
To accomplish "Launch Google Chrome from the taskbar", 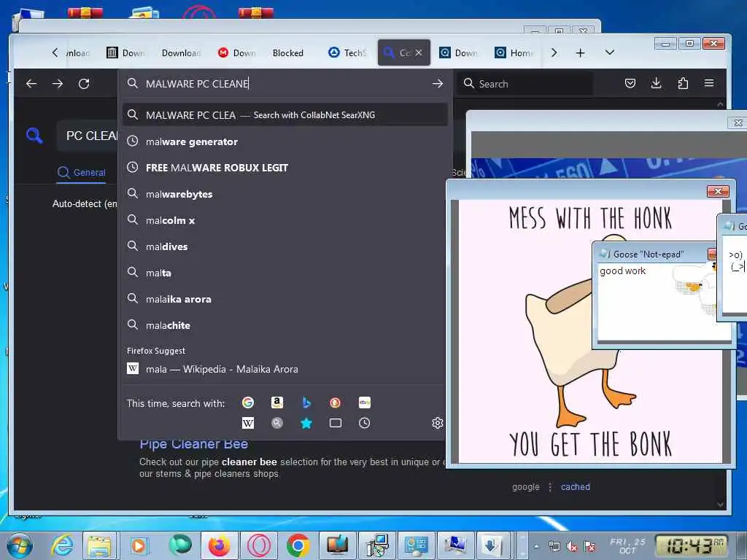I will pos(298,545).
